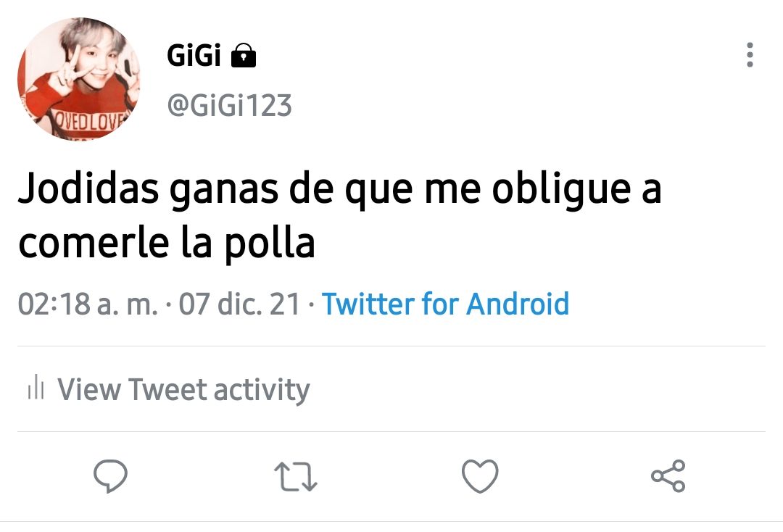
Task: Click the 02:18 a. m. timestamp
Action: [x=88, y=304]
